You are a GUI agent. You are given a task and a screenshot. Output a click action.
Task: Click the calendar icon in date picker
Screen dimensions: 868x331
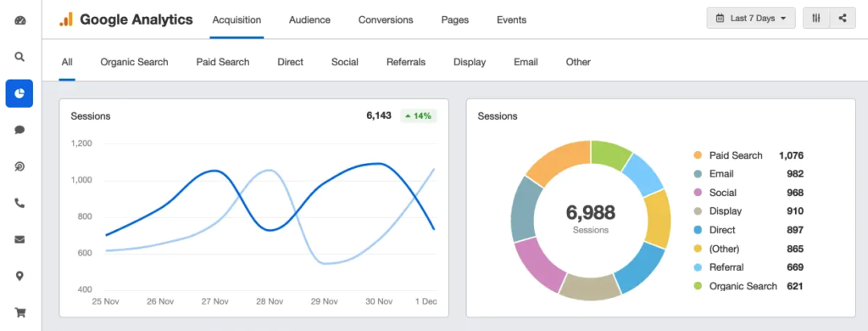pyautogui.click(x=721, y=19)
